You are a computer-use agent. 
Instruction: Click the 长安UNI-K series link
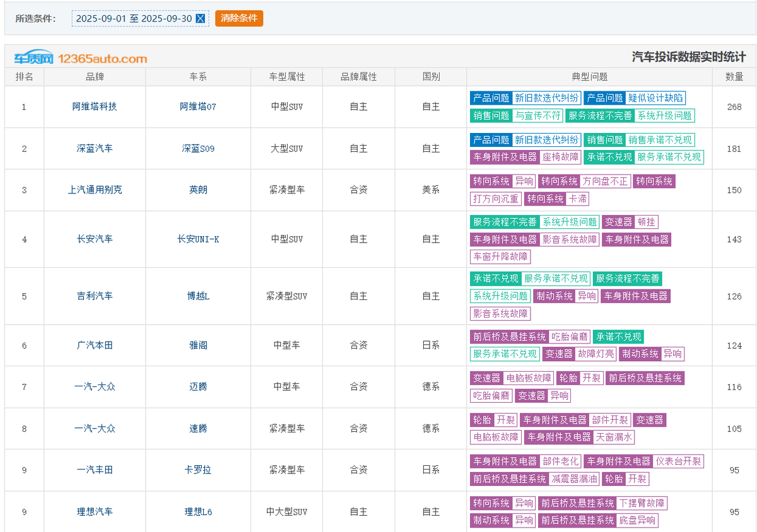click(198, 239)
